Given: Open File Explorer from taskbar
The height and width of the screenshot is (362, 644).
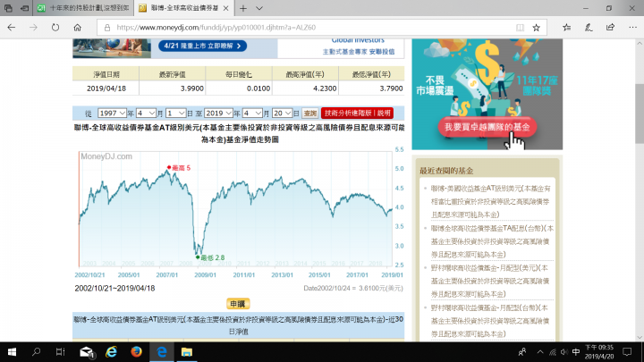Looking at the screenshot, I should click(186, 352).
